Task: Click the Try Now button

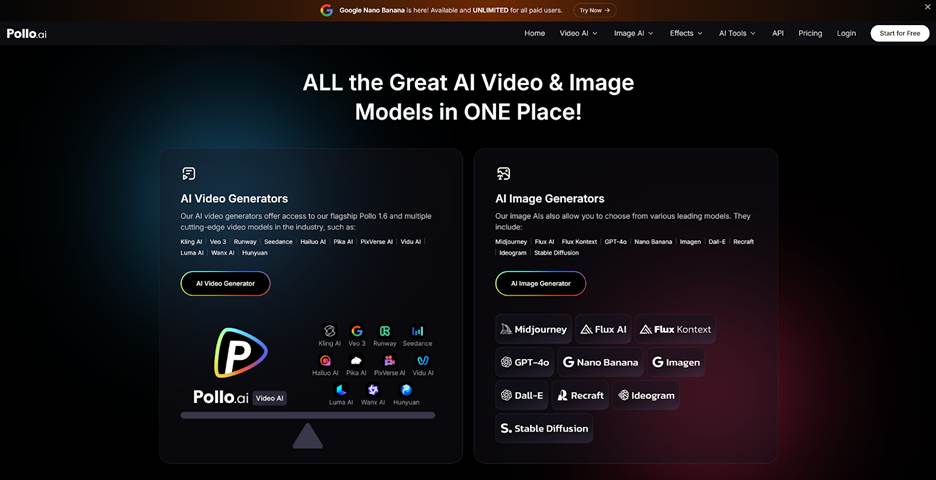Action: click(595, 10)
